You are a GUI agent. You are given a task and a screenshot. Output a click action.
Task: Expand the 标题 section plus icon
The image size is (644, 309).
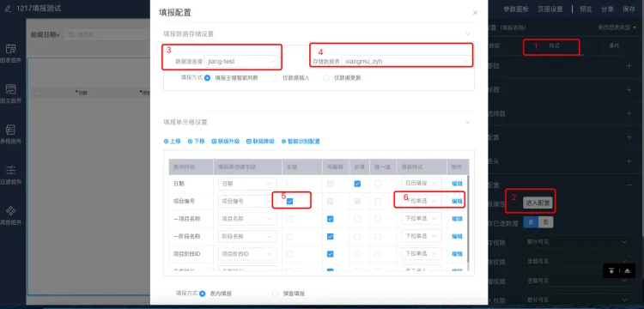(x=629, y=89)
